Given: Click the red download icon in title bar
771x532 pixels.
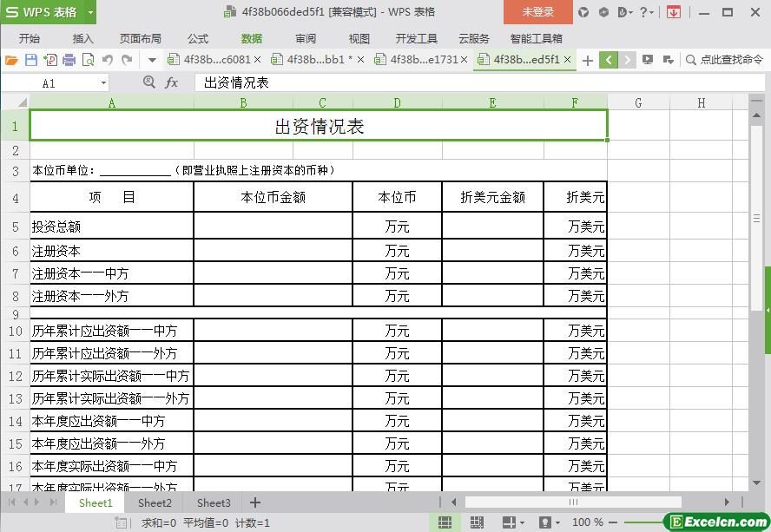Looking at the screenshot, I should click(x=674, y=12).
